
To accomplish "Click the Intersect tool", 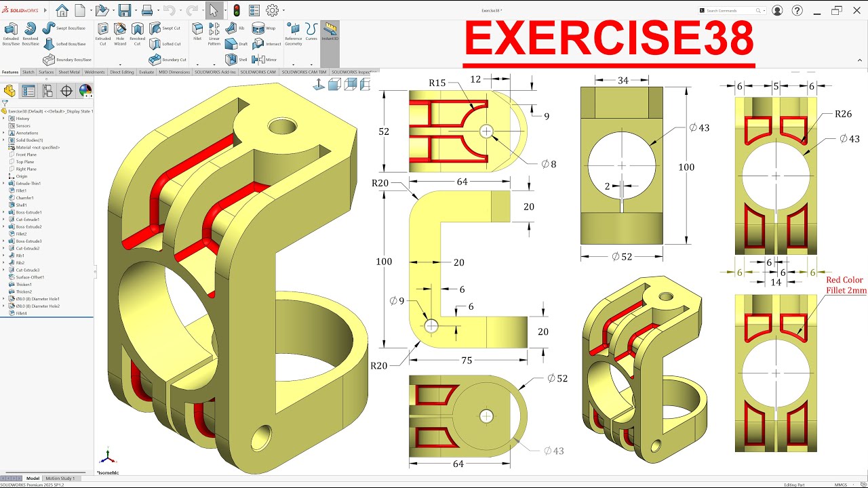I will tap(267, 44).
